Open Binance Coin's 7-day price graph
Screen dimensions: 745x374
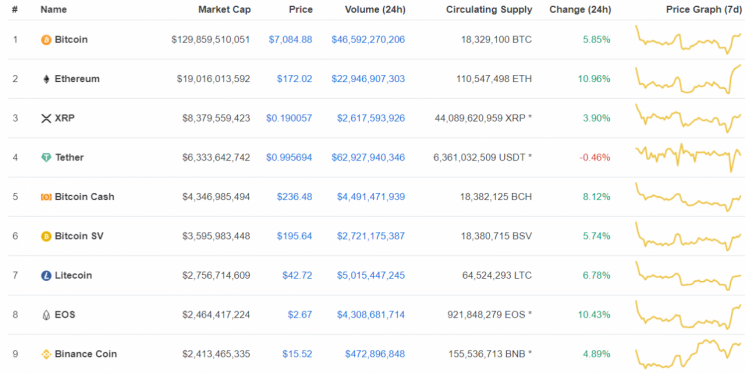(x=688, y=354)
